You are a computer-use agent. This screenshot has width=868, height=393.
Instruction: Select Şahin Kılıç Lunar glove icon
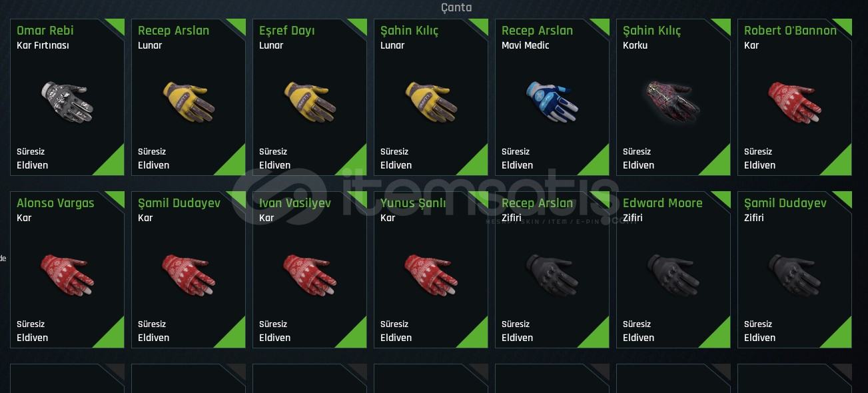coord(430,102)
